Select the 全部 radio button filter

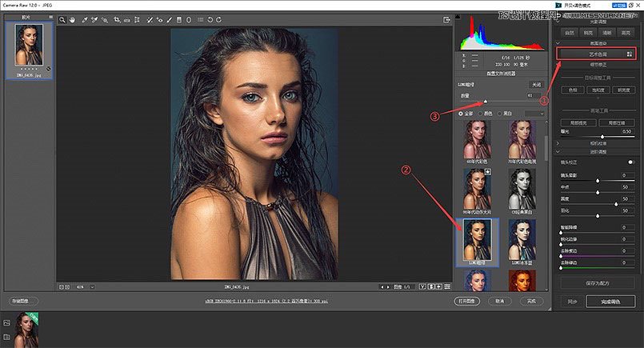pos(459,114)
